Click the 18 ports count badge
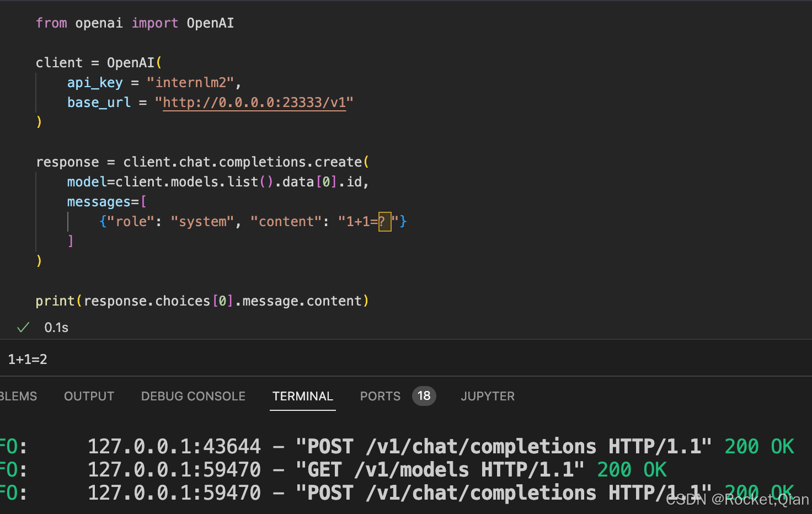Image resolution: width=812 pixels, height=514 pixels. [x=424, y=396]
